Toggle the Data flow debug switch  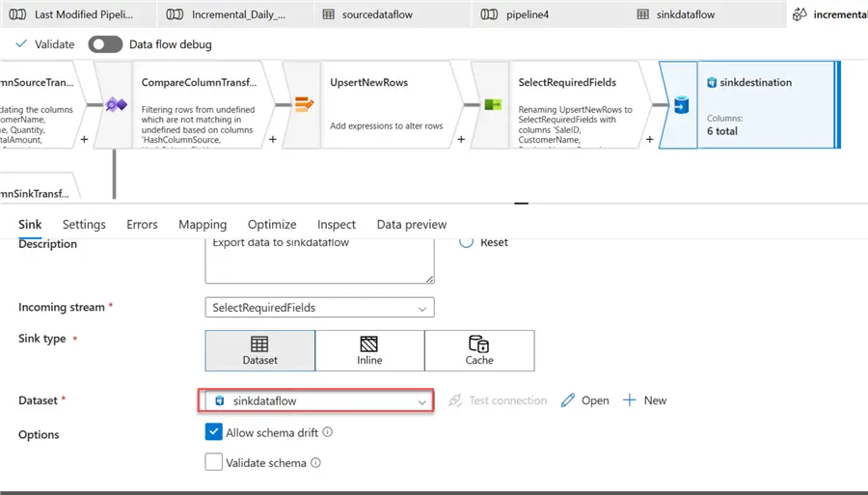point(105,44)
